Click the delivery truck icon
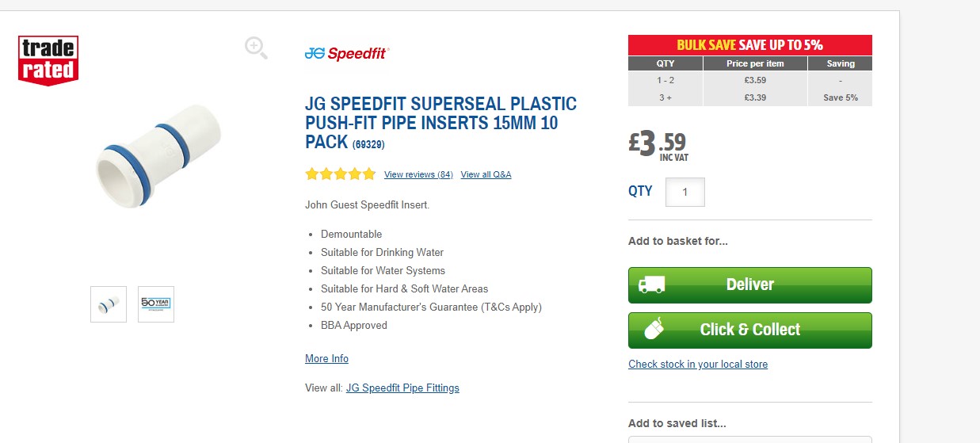980x443 pixels. [x=652, y=285]
